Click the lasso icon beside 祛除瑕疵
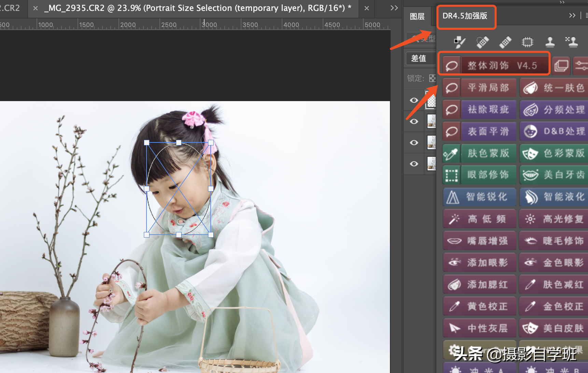Screen dimensions: 588x373 click(451, 110)
